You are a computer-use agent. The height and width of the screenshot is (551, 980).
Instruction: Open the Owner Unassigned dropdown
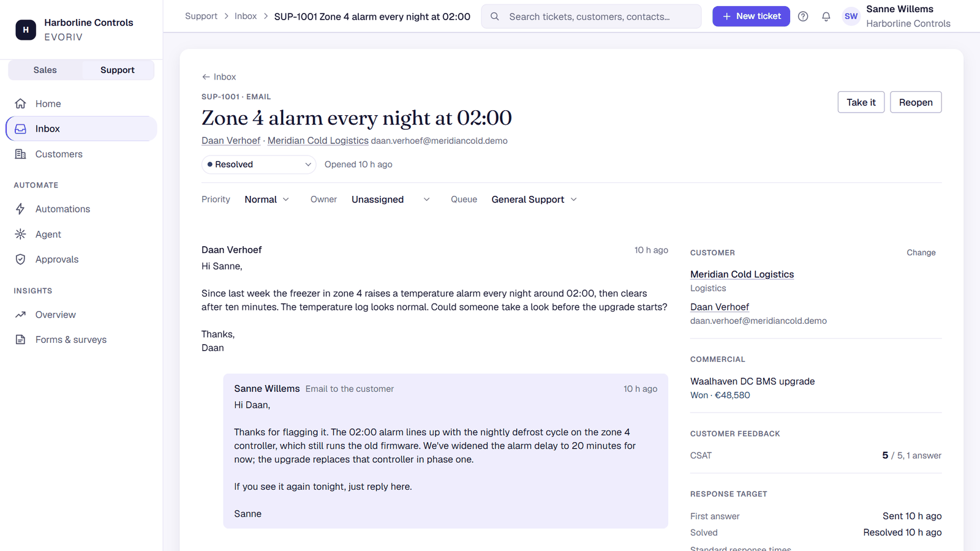390,200
